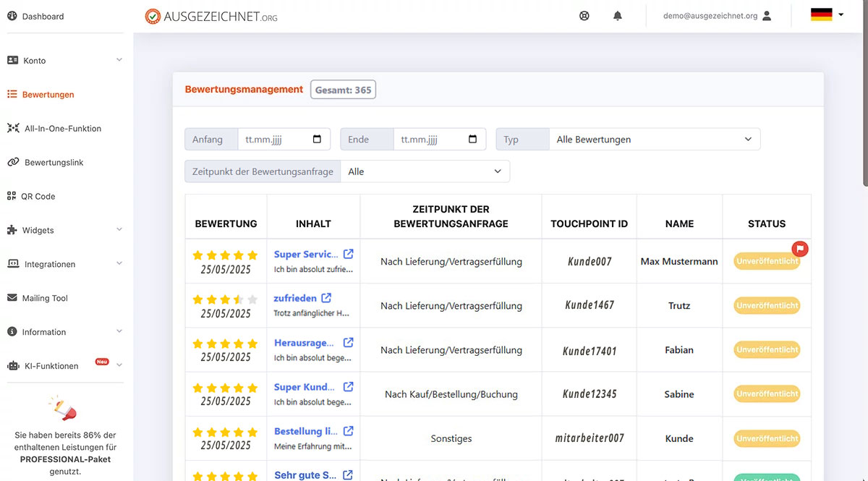This screenshot has height=481, width=868.
Task: Click the calendar icon in the Anfang date field
Action: point(317,140)
